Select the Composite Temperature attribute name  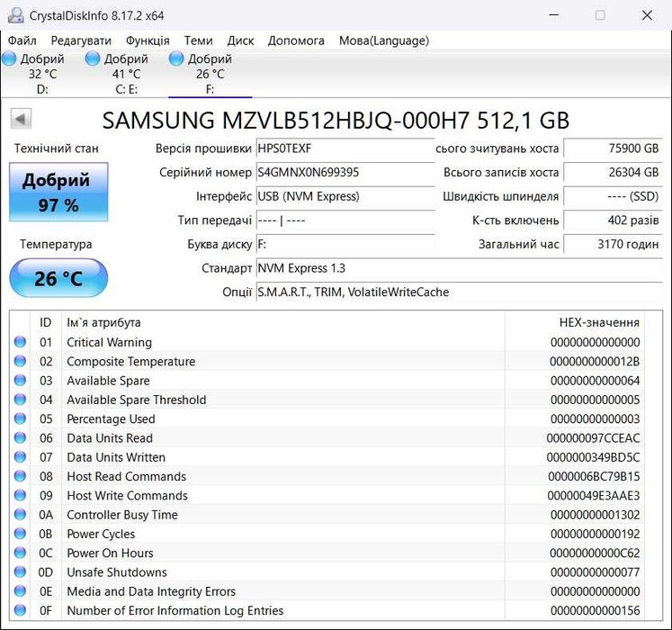[131, 362]
